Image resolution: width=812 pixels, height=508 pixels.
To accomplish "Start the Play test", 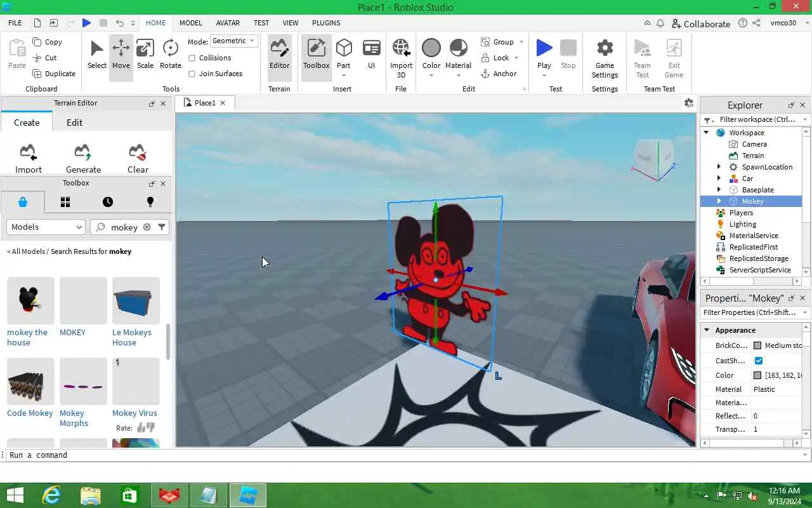I will [544, 55].
